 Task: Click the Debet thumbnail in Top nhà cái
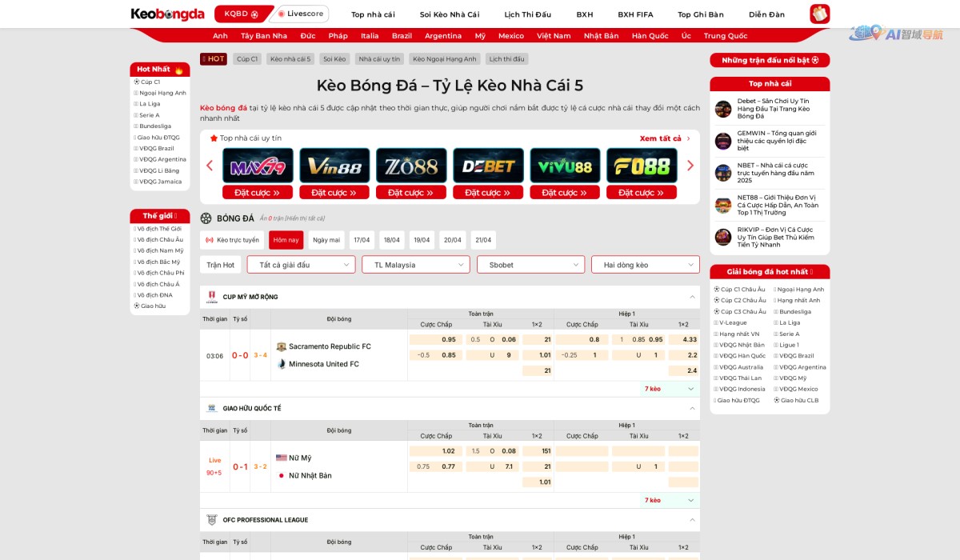[x=723, y=109]
